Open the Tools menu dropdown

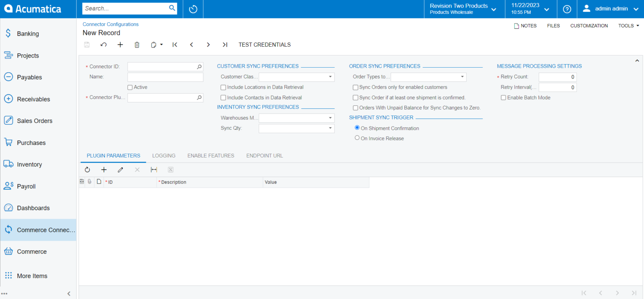point(628,26)
